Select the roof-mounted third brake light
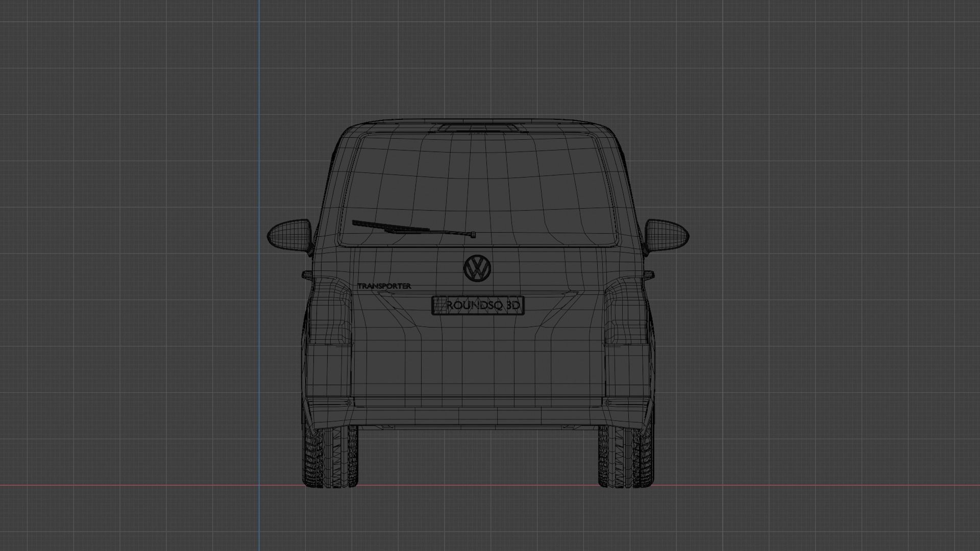 click(x=478, y=126)
